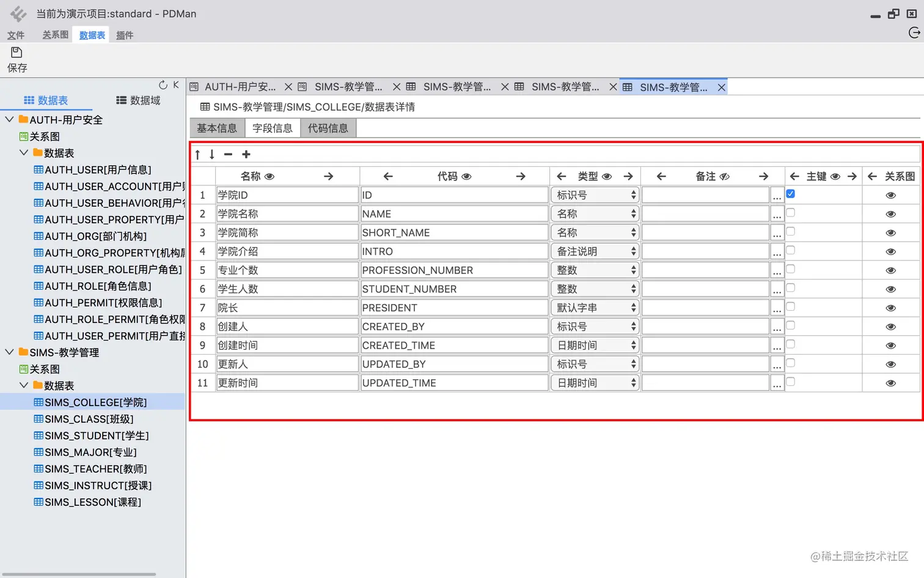Click the right arrow in the 代码 column header
924x578 pixels.
pyautogui.click(x=521, y=177)
